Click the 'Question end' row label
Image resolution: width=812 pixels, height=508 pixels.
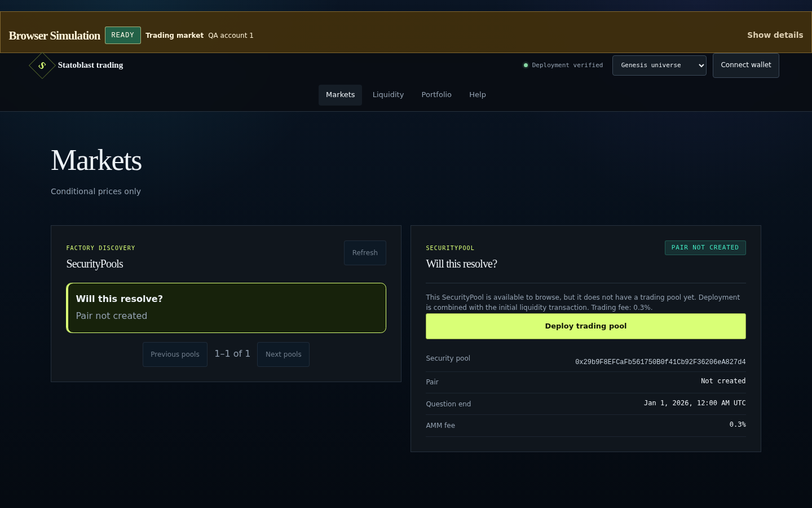[x=448, y=404]
